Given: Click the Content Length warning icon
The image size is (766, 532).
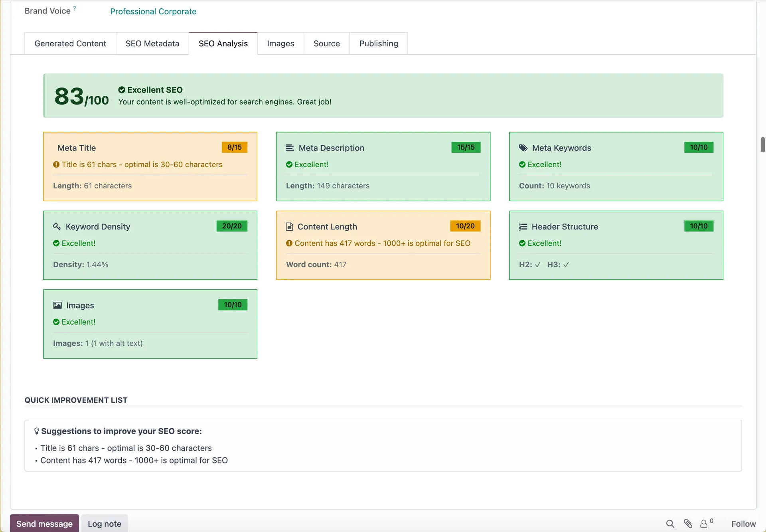Looking at the screenshot, I should coord(289,243).
